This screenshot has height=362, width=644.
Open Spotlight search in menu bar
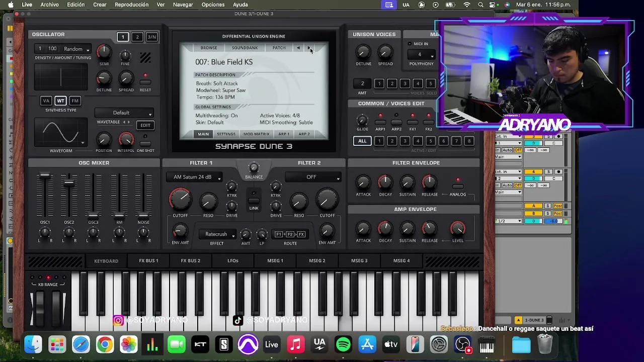click(480, 5)
